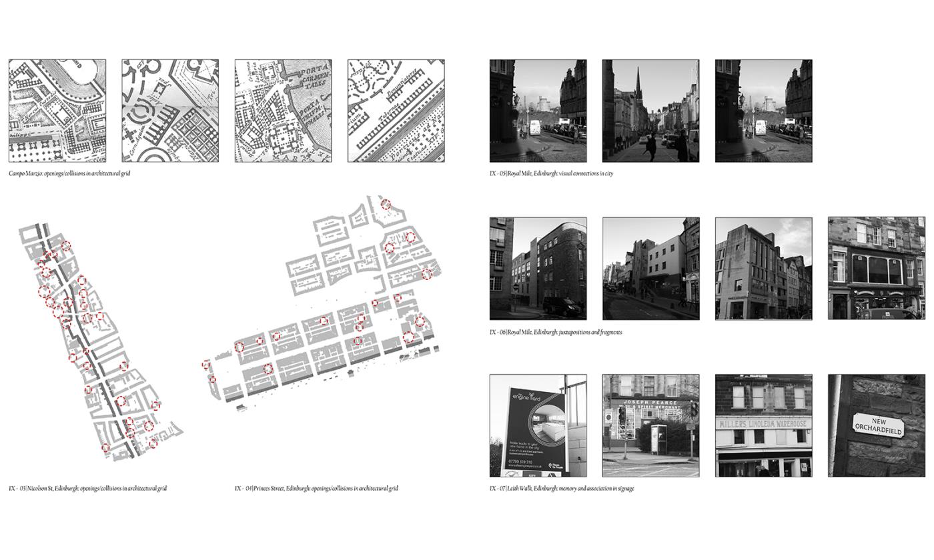Open the white modern building street photo
The height and width of the screenshot is (560, 934).
tap(650, 268)
